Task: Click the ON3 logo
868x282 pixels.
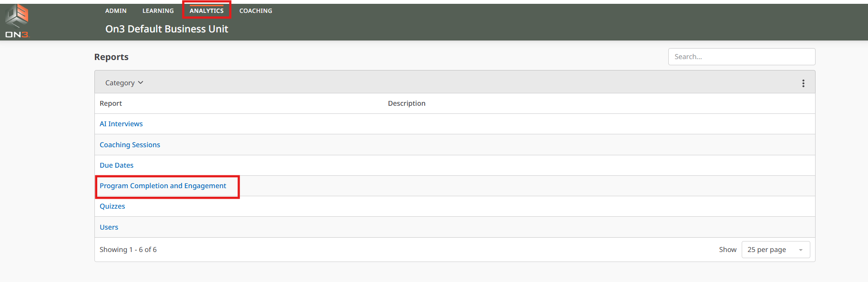Action: 17,21
